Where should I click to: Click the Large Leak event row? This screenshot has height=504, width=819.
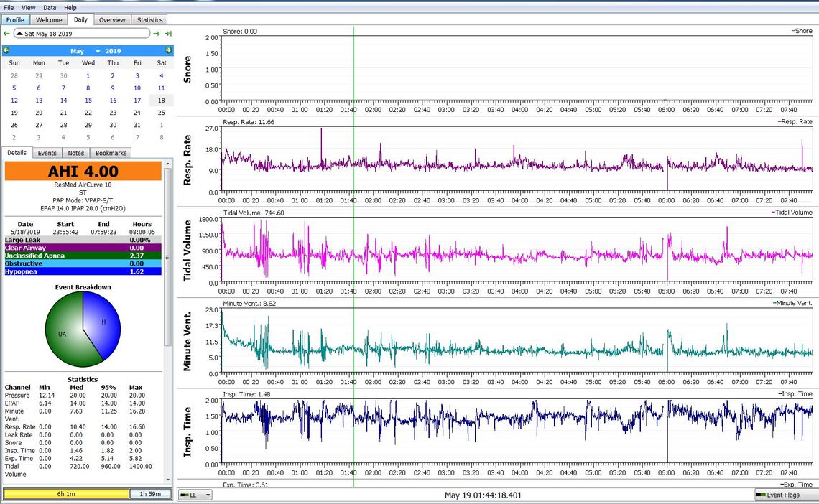click(83, 240)
